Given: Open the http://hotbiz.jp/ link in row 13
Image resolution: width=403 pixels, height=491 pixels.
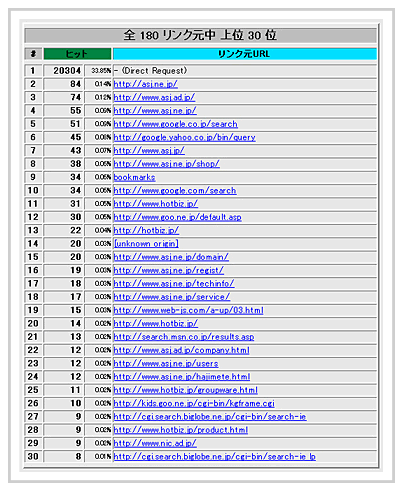Looking at the screenshot, I should click(x=146, y=230).
